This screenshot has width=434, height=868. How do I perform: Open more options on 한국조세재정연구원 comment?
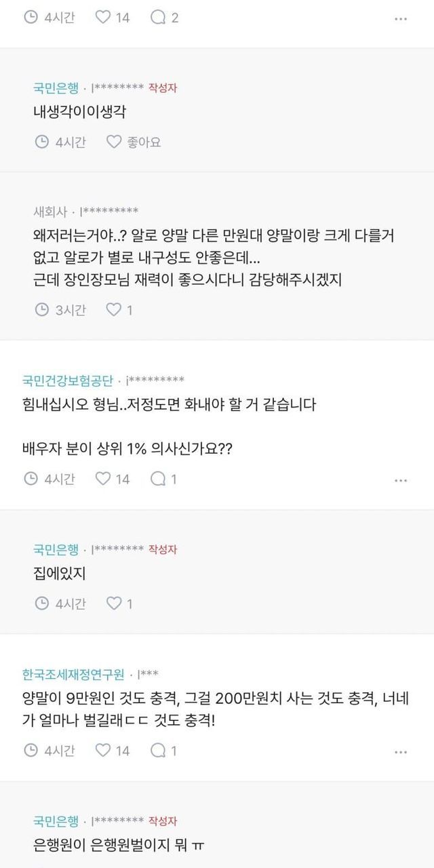click(401, 752)
